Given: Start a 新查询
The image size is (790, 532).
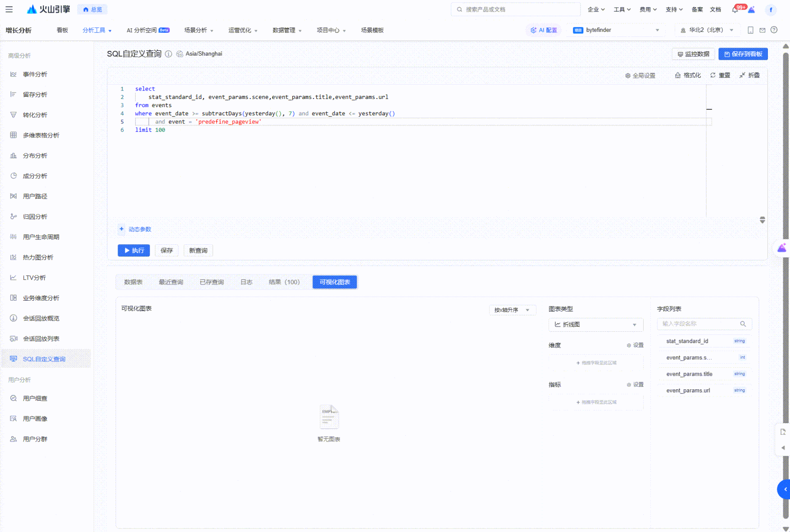Looking at the screenshot, I should point(198,251).
